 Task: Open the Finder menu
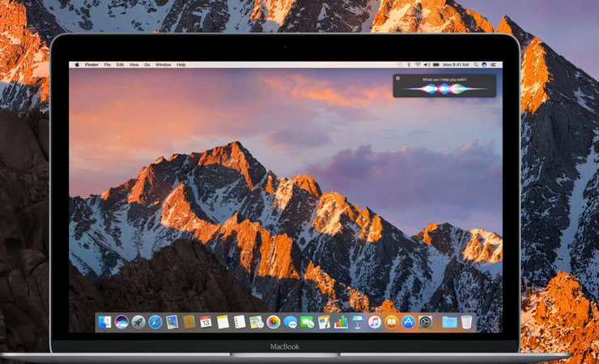(91, 65)
